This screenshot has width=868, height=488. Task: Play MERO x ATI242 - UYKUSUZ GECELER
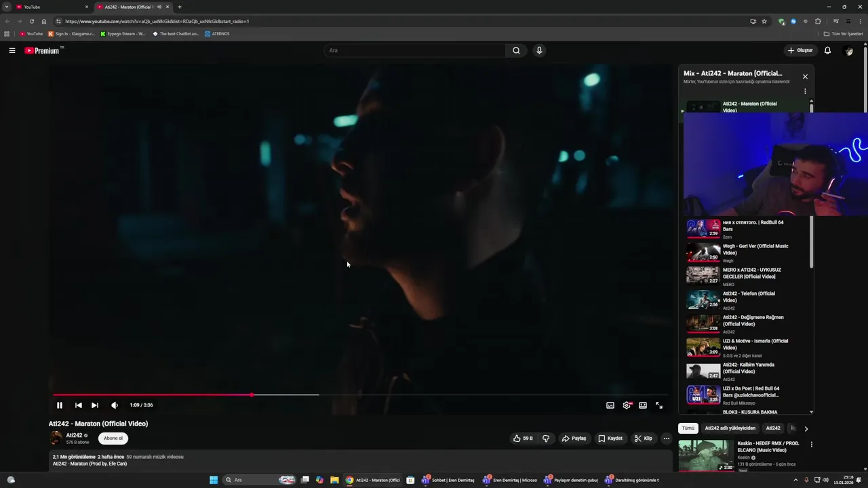(746, 277)
